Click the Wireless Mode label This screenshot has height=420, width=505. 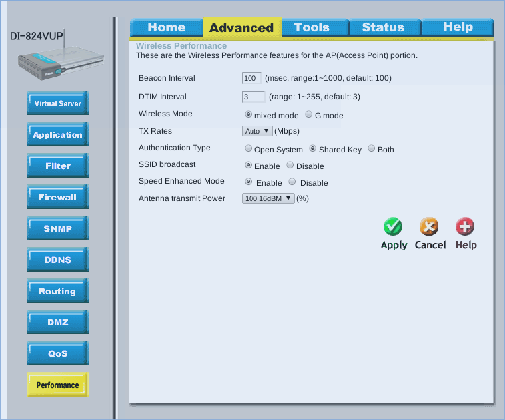(x=165, y=114)
